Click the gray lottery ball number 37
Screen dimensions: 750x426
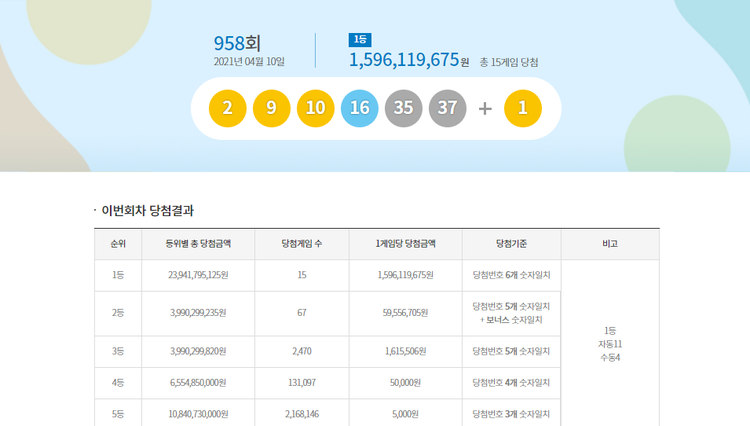[448, 109]
